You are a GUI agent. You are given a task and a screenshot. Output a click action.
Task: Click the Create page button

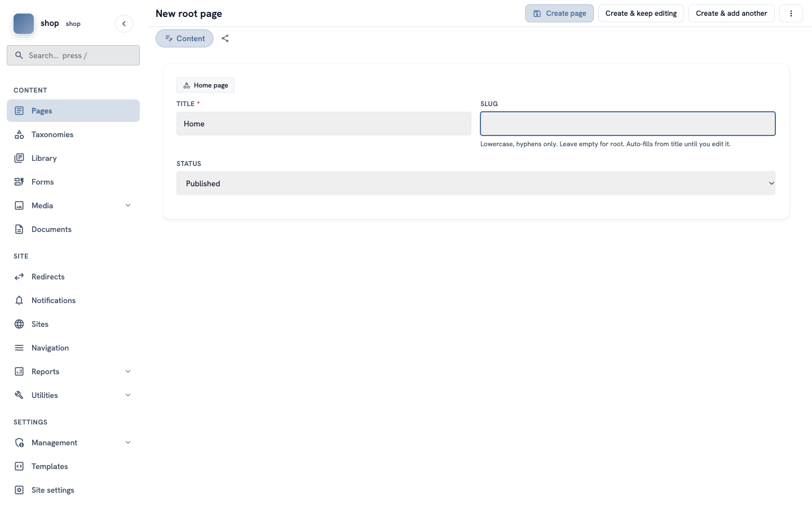point(559,14)
